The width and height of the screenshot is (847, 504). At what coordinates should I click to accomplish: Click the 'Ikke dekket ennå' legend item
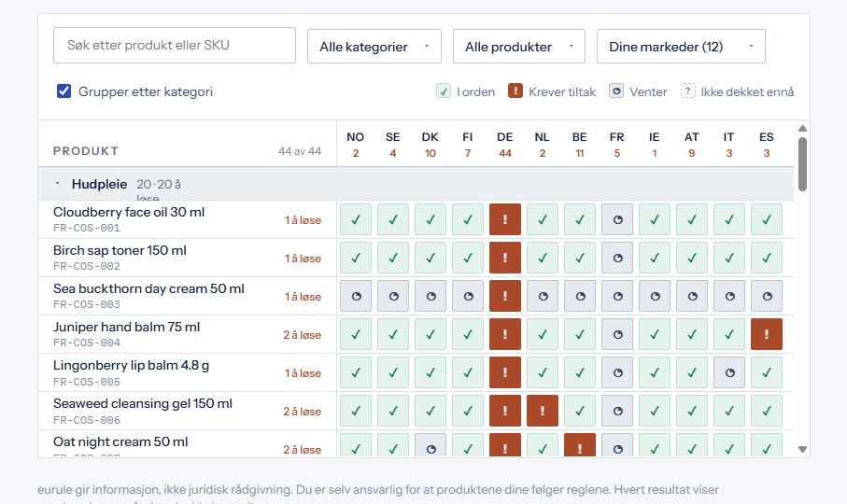[x=738, y=91]
